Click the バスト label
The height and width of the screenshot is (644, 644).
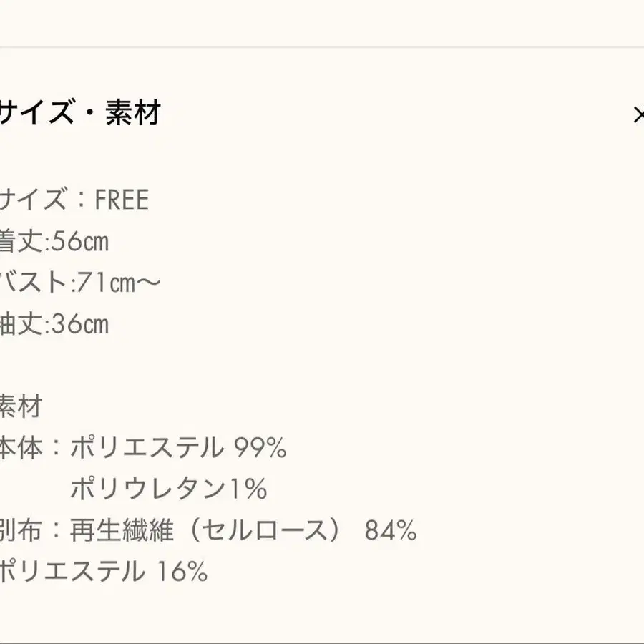click(x=33, y=283)
